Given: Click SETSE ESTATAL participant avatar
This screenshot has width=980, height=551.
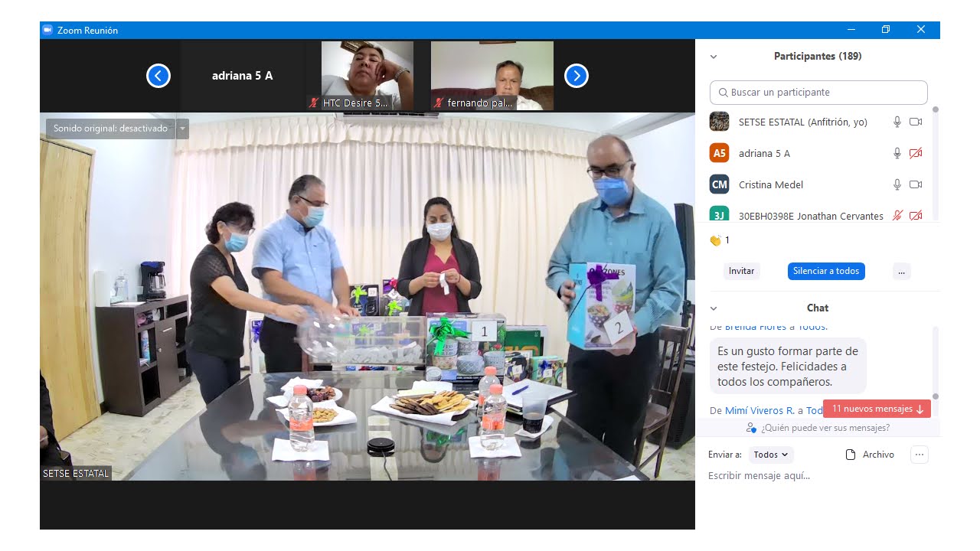Looking at the screenshot, I should [719, 122].
